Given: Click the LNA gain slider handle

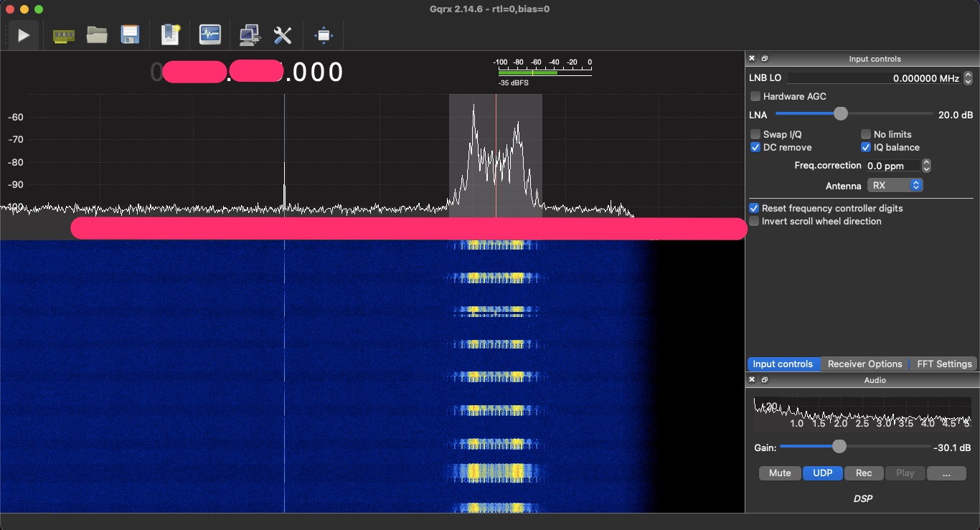Looking at the screenshot, I should coord(841,114).
